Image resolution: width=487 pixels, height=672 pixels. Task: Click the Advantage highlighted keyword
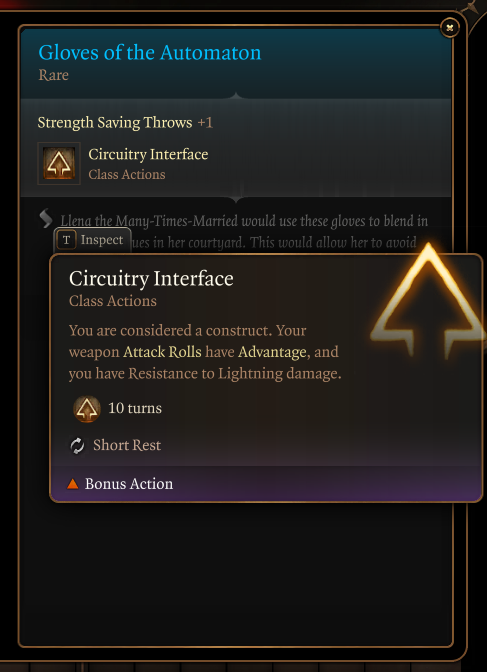coord(272,352)
